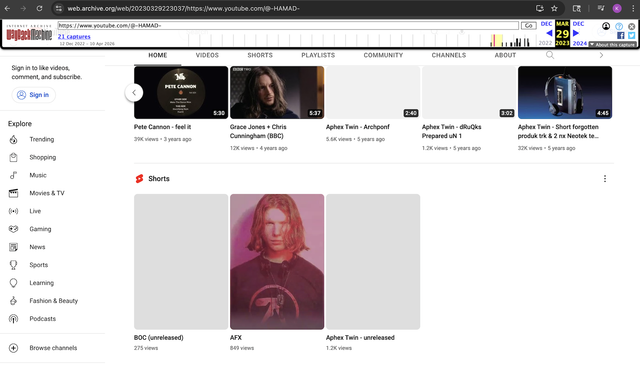Go to next capture with right blue arrow
The width and height of the screenshot is (640, 365).
tap(576, 33)
